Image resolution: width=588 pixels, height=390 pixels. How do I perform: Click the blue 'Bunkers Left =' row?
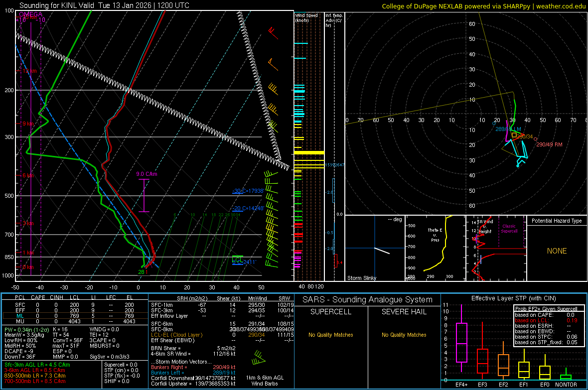(193, 373)
